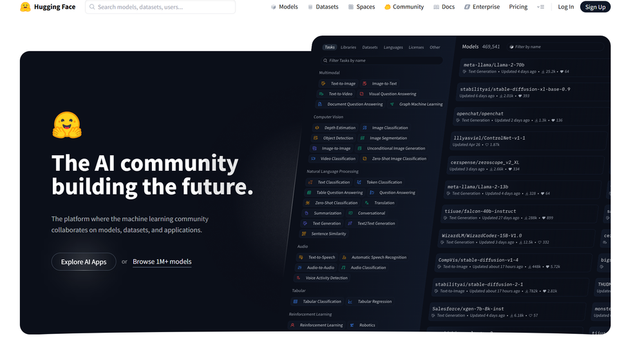Click the Token Classification task icon
This screenshot has width=644, height=363.
point(359,182)
